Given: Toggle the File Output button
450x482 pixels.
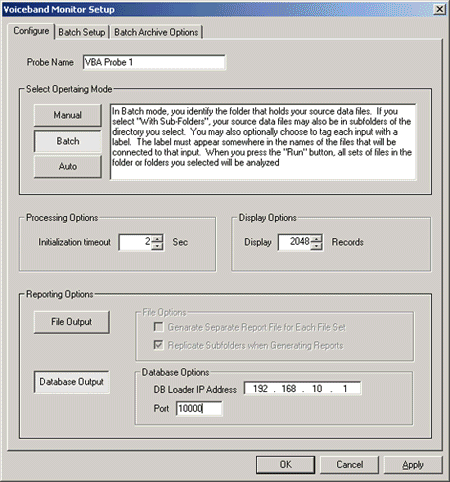Looking at the screenshot, I should click(x=71, y=322).
